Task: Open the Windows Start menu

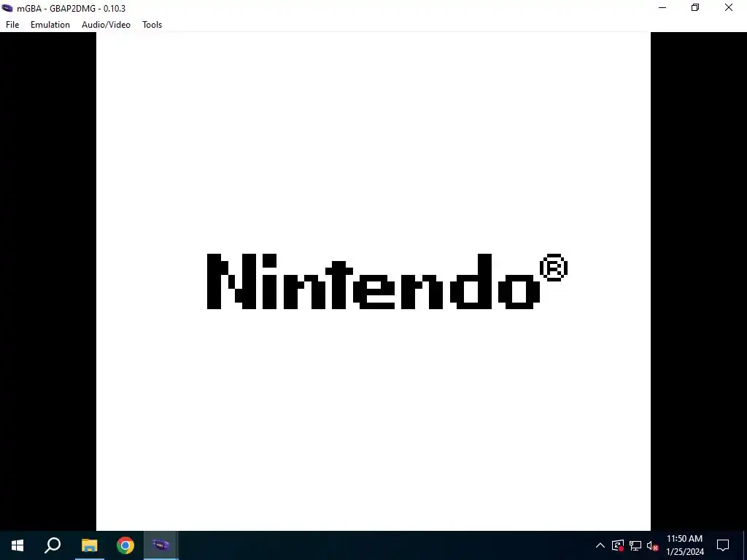Action: click(18, 545)
